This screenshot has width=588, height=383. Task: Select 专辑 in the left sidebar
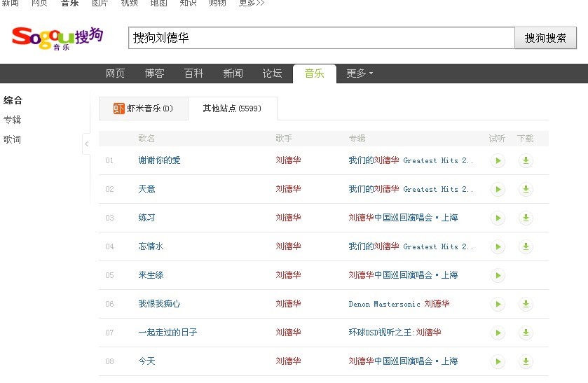pyautogui.click(x=12, y=120)
